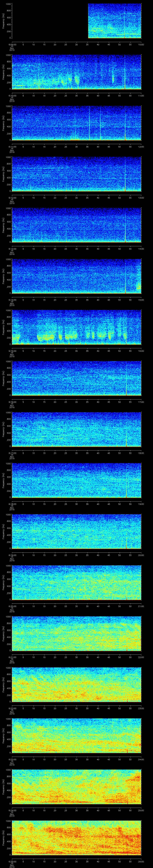Image resolution: width=153 pixels, height=868 pixels.
Task: Click the "15" tick under the 6:17:00 plot
Action: pos(44,453)
